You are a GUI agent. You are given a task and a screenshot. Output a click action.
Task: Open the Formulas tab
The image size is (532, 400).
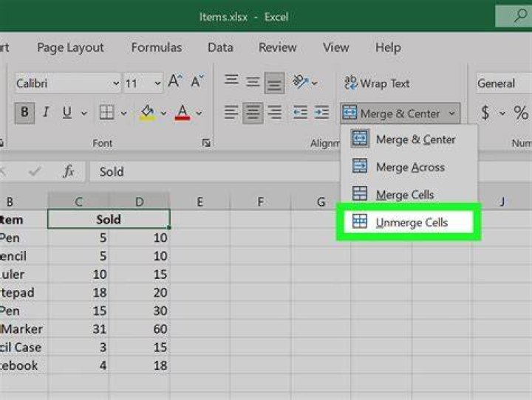click(x=157, y=47)
